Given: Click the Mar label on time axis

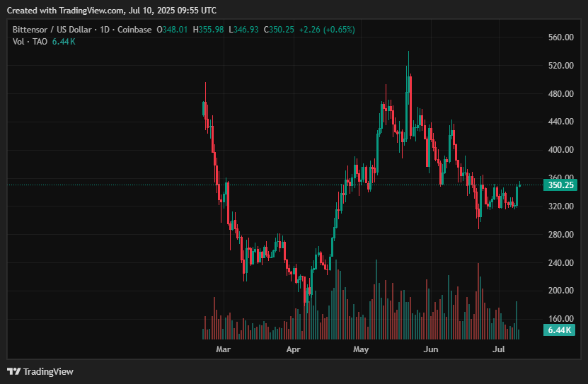Looking at the screenshot, I should [224, 349].
